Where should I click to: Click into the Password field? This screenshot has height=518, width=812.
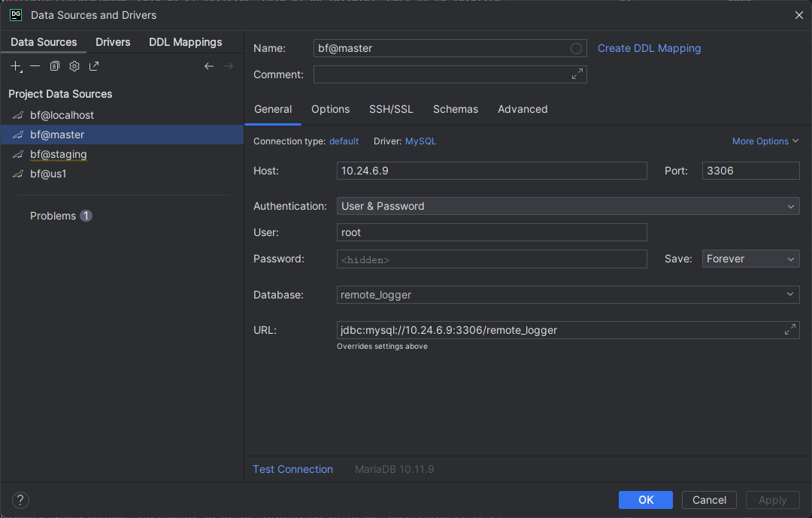(492, 259)
